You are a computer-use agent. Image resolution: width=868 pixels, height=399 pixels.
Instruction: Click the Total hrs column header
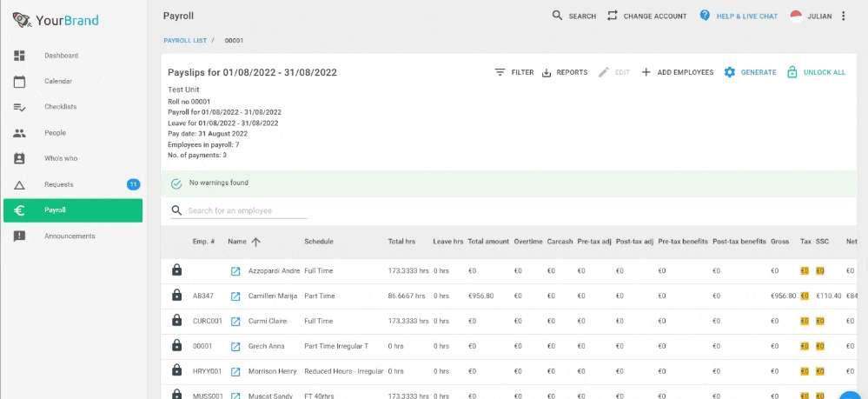[402, 242]
